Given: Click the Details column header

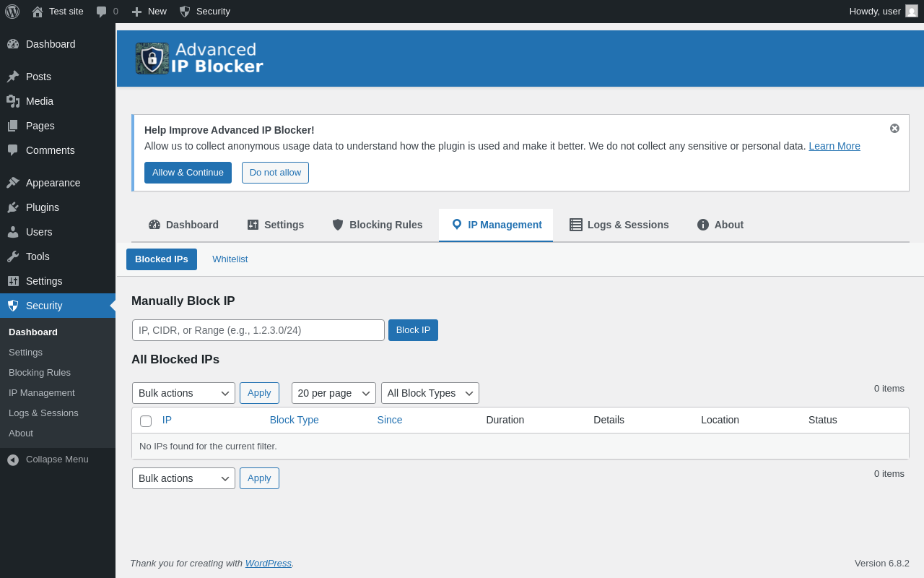Looking at the screenshot, I should click(x=609, y=420).
